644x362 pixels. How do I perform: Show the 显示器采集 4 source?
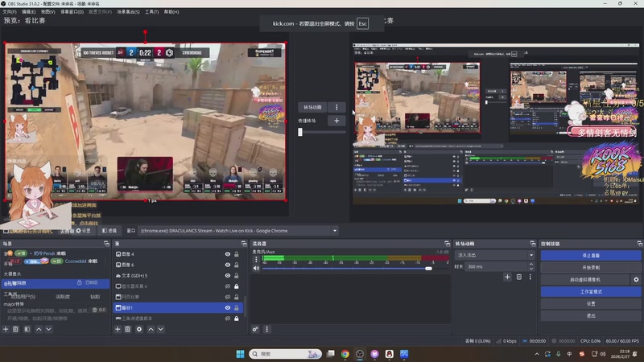[228, 286]
